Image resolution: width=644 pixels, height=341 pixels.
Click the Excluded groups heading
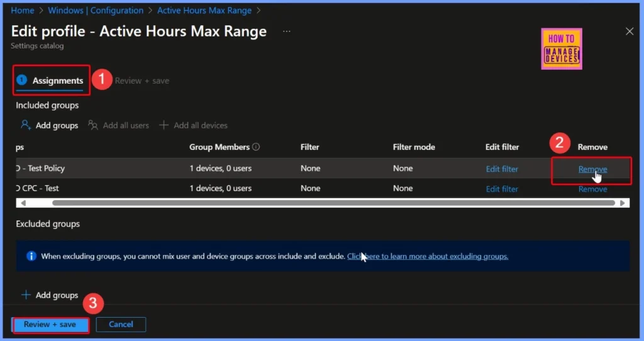pyautogui.click(x=48, y=224)
